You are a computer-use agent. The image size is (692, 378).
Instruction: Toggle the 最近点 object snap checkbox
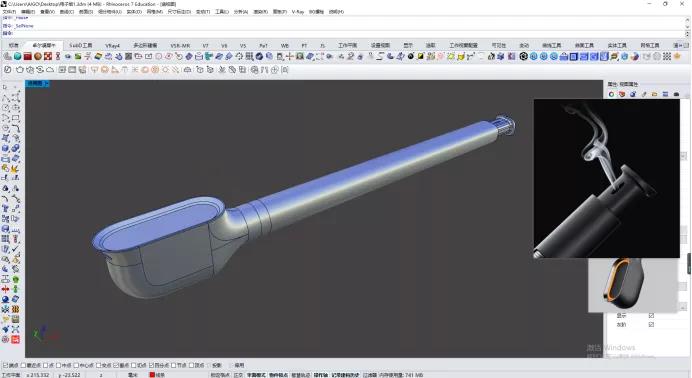(24, 365)
